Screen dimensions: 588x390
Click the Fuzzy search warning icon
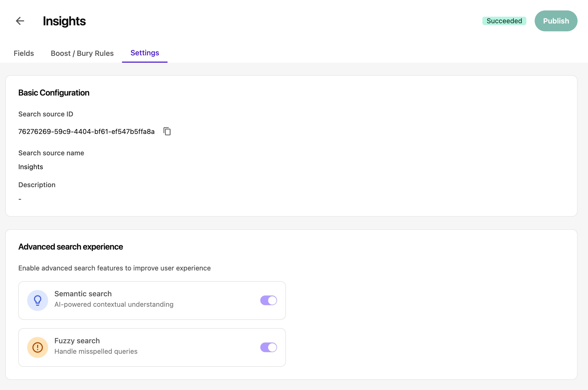click(37, 347)
